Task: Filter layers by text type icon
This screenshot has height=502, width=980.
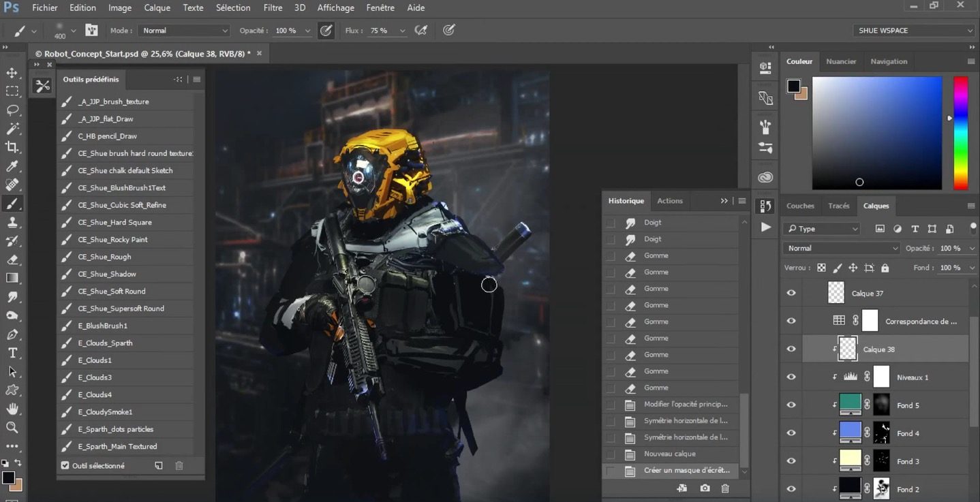Action: (915, 229)
